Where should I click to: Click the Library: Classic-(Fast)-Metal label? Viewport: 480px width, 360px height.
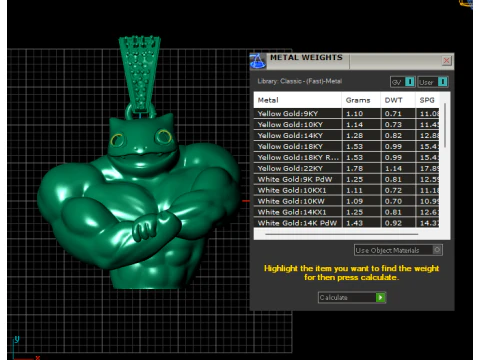299,81
